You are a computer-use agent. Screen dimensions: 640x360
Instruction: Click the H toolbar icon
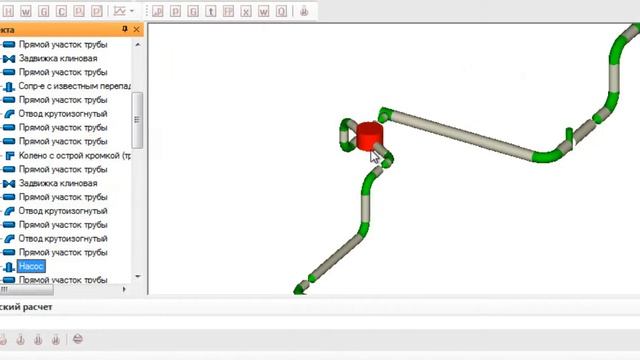pyautogui.click(x=8, y=11)
